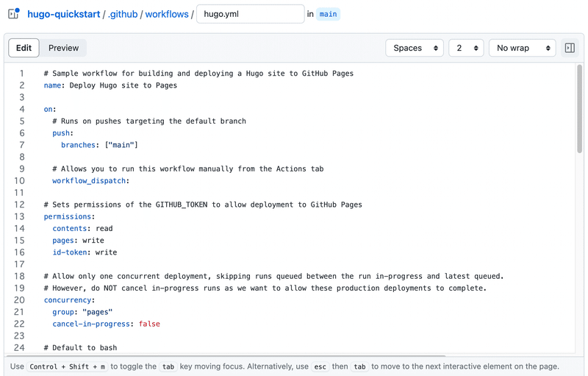
Task: Open the indent size dropdown showing 2
Action: pos(466,48)
